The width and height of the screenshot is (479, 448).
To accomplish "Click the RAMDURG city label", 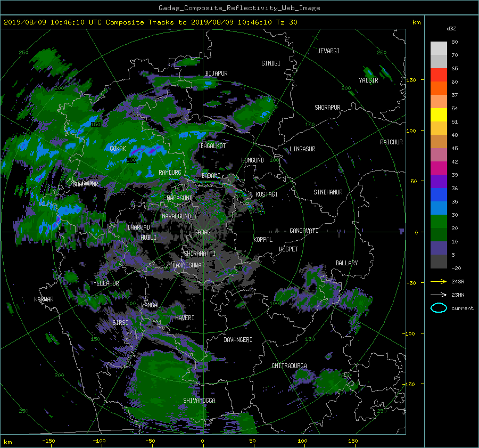I will [170, 173].
